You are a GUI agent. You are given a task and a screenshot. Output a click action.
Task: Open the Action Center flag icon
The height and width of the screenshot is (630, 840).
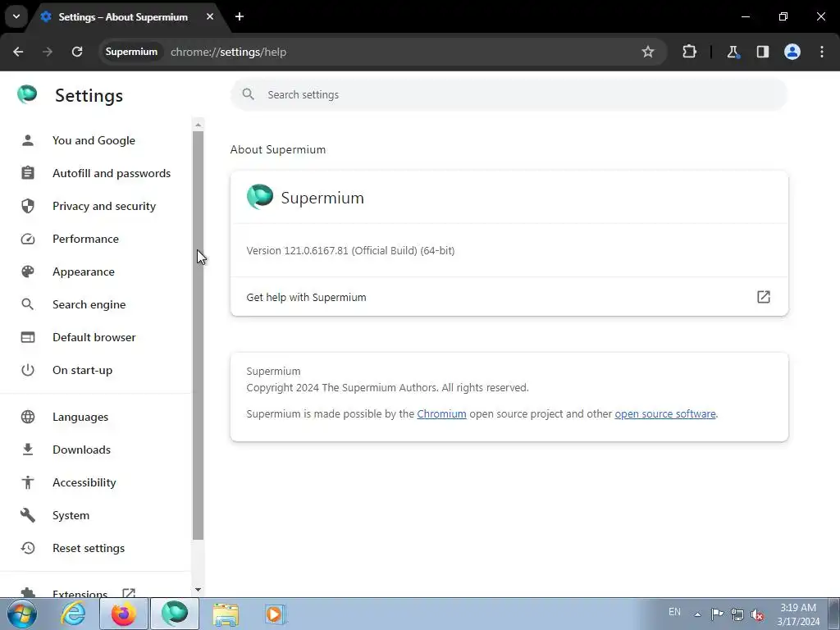point(717,614)
